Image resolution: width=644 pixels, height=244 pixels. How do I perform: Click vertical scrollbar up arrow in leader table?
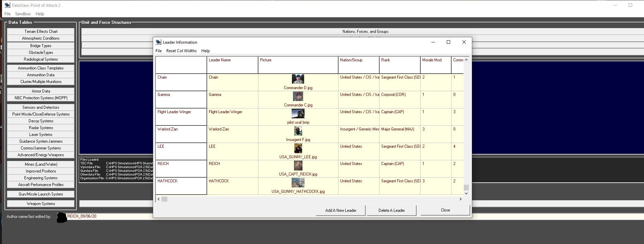point(466,60)
